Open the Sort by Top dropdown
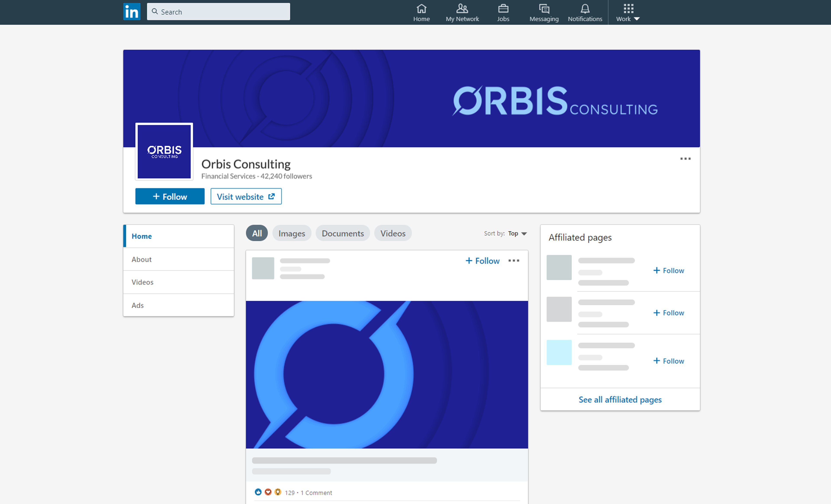This screenshot has width=831, height=504. (x=517, y=234)
